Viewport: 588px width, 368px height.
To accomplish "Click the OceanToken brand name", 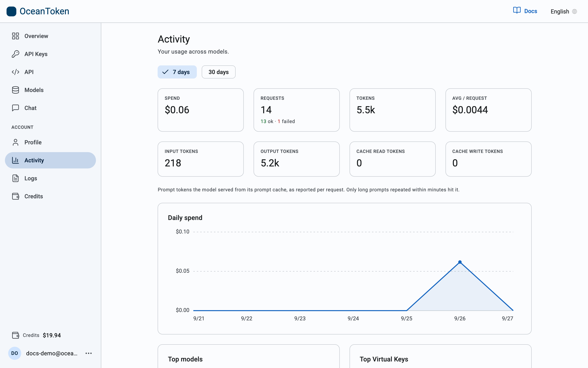I will point(44,11).
